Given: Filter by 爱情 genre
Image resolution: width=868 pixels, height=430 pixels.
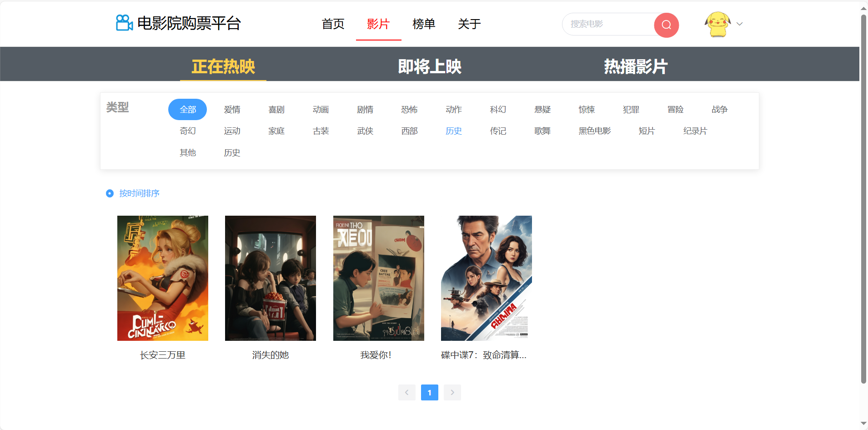Looking at the screenshot, I should [232, 110].
